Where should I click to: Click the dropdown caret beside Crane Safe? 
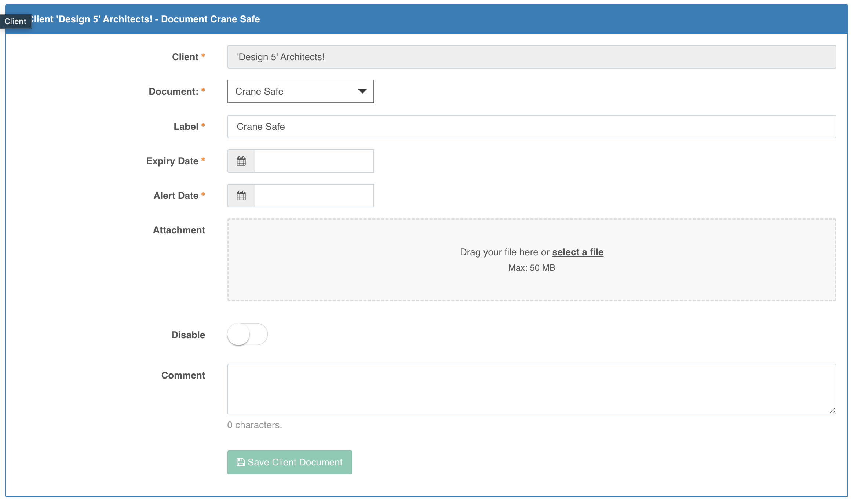pos(362,91)
